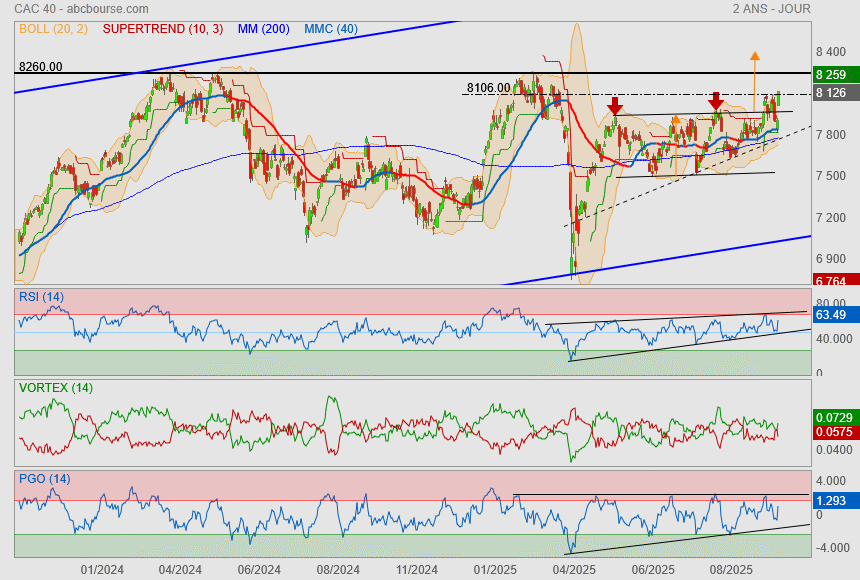Click the blue 63.49 RSI value tag

tap(832, 315)
